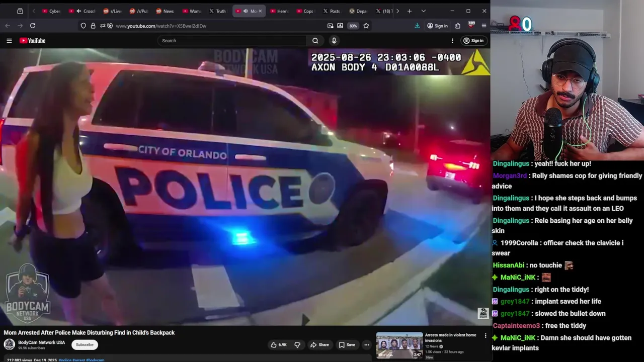644x362 pixels.
Task: Bookmark this page with the star icon
Action: tap(366, 26)
